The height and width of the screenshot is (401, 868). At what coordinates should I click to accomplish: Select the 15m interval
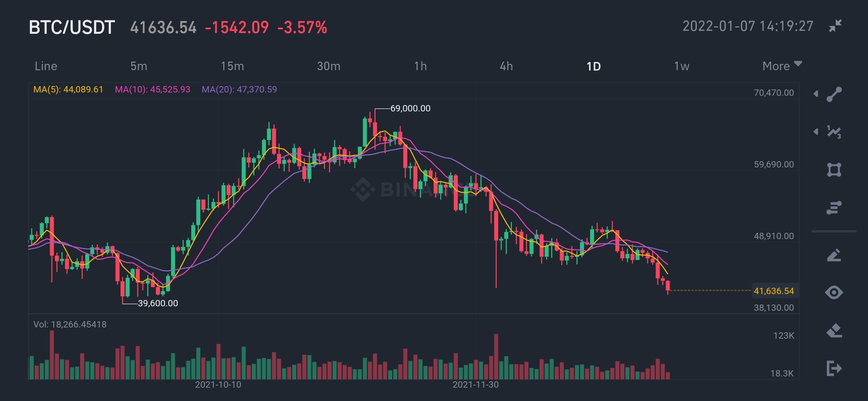click(x=233, y=66)
